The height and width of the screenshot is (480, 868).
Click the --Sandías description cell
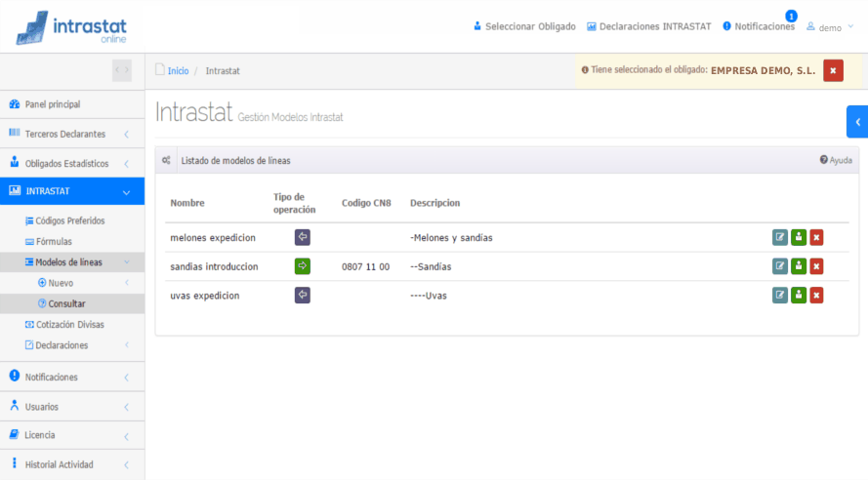click(431, 266)
